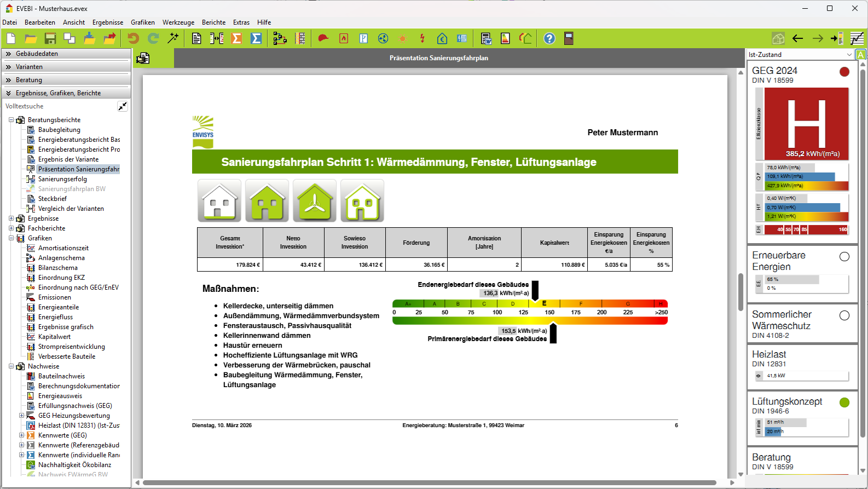Toggle the Sommerlicher Wärmeschutz circle indicator
This screenshot has width=868, height=489.
point(844,315)
